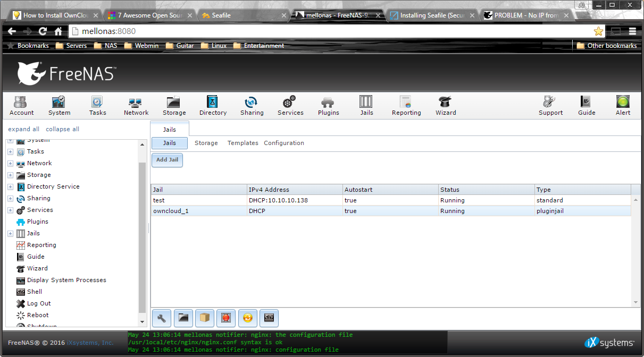Sort by the IPv4 Address column header

[x=295, y=190]
